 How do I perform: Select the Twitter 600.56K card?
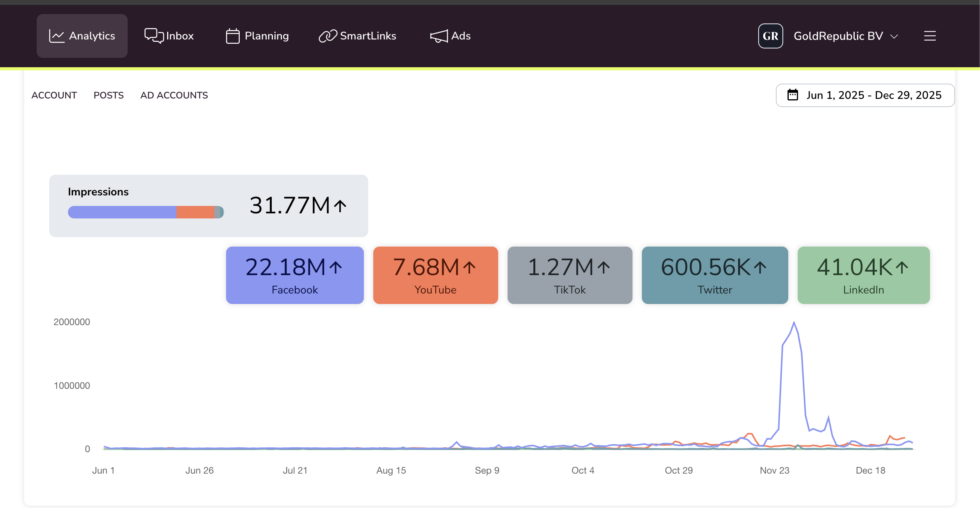tap(715, 275)
